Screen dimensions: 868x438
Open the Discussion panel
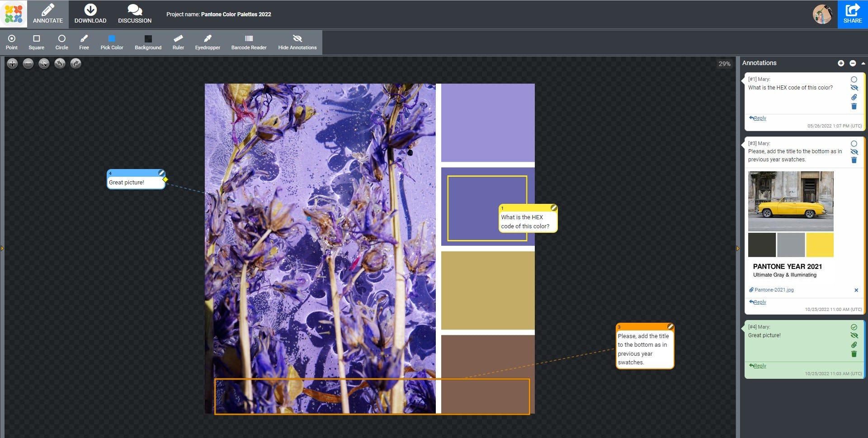click(134, 14)
